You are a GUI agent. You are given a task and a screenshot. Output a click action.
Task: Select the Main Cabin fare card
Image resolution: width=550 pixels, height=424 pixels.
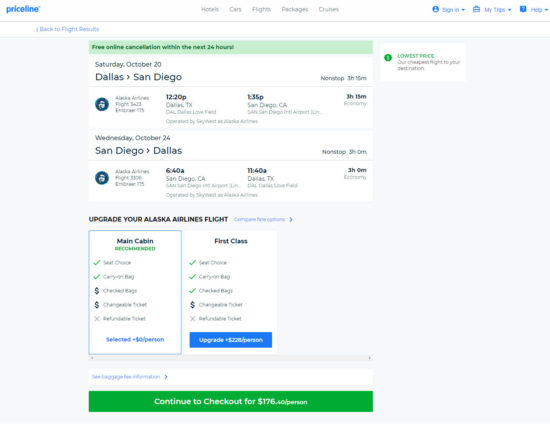pyautogui.click(x=135, y=292)
